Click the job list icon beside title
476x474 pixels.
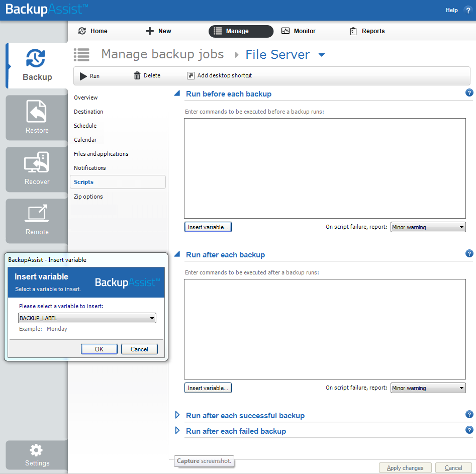pyautogui.click(x=81, y=55)
